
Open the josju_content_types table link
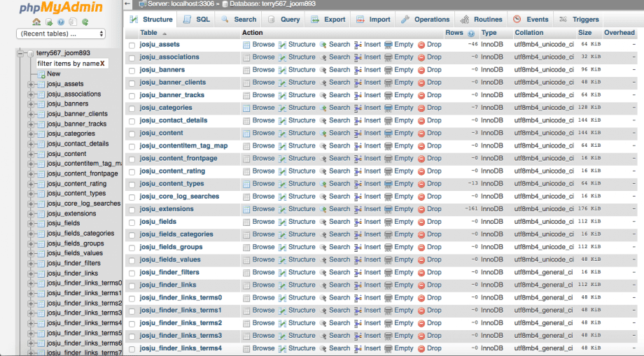coord(171,184)
